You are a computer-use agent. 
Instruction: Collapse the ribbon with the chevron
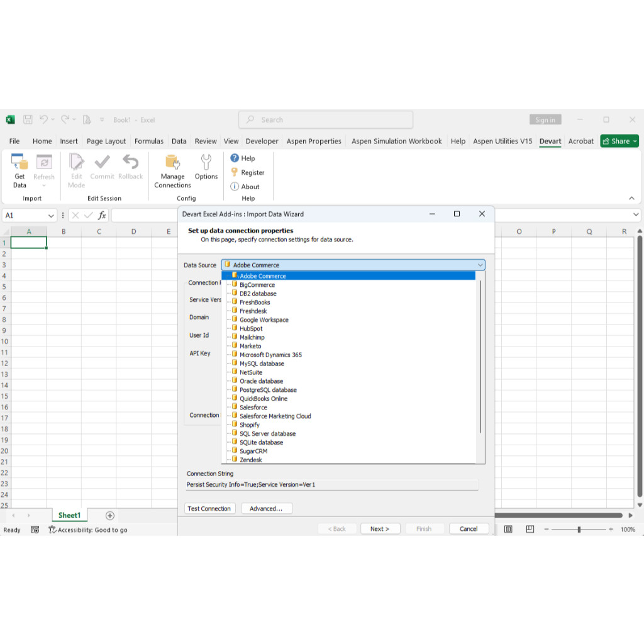[631, 199]
